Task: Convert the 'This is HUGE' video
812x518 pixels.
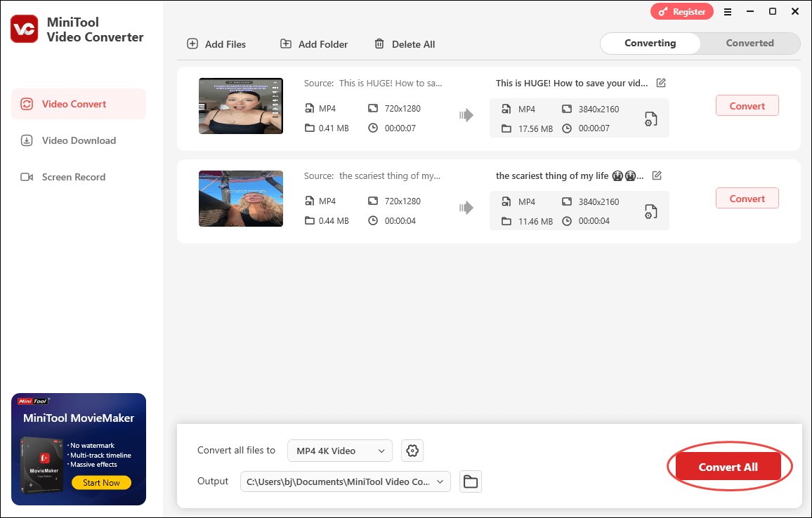Action: [747, 105]
